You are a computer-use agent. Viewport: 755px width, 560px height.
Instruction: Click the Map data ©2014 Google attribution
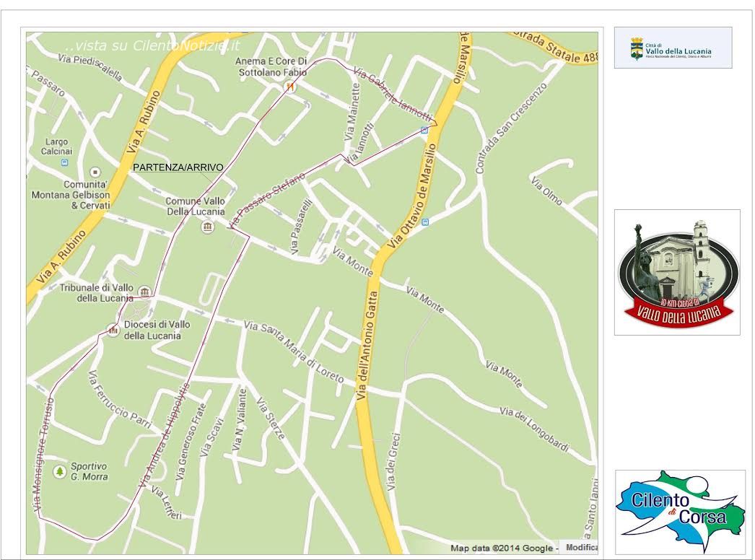coord(504,548)
